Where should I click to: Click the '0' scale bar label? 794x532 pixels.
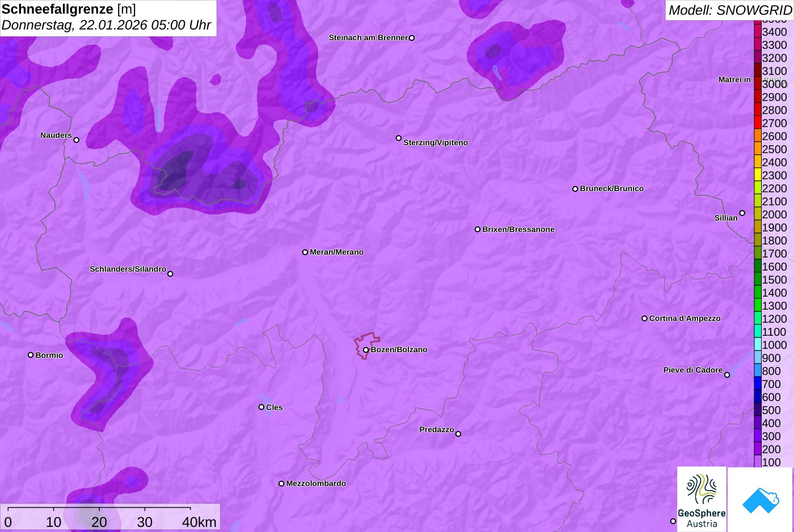click(8, 522)
